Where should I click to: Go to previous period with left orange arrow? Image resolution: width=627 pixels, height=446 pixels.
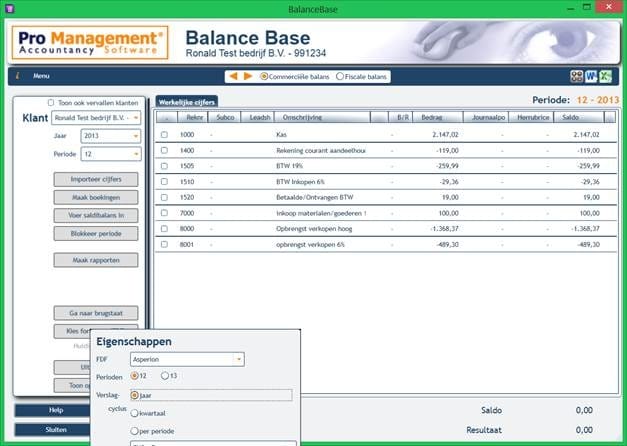pos(234,76)
